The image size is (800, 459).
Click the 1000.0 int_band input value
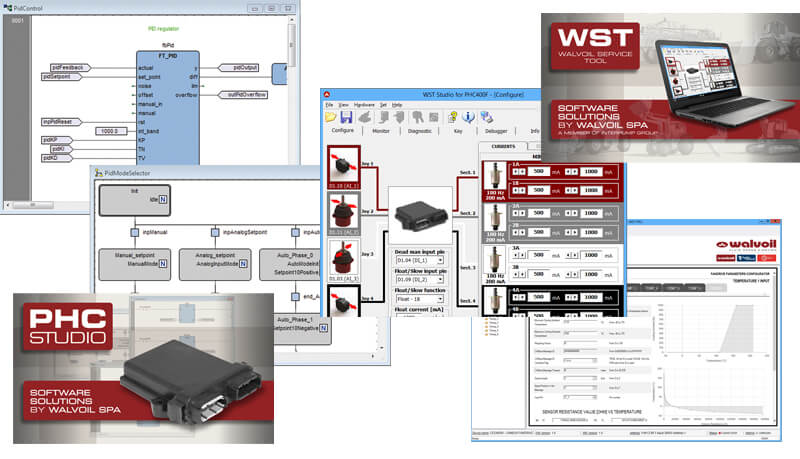tap(112, 130)
